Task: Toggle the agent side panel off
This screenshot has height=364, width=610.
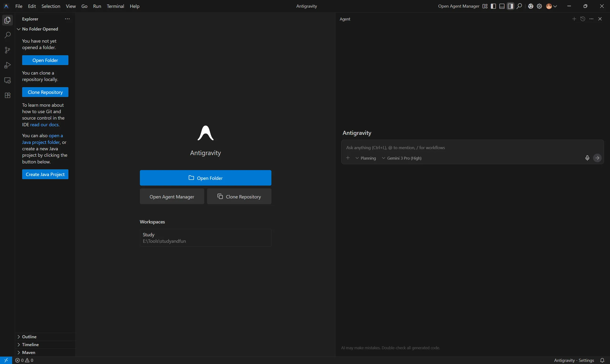Action: click(510, 6)
